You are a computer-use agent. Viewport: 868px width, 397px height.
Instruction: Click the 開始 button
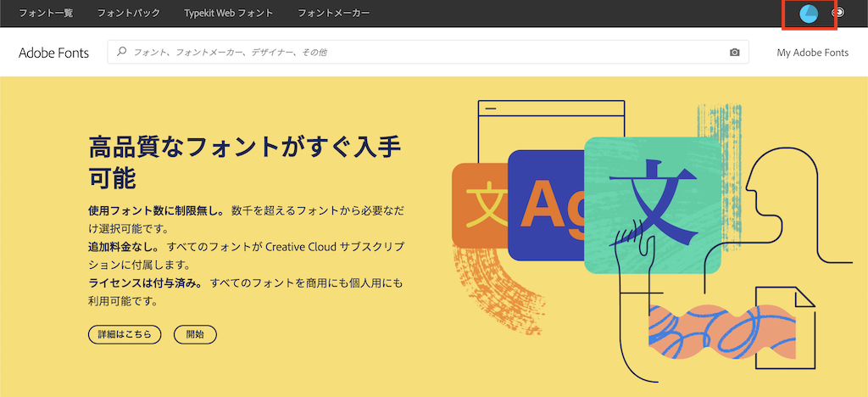[x=195, y=334]
